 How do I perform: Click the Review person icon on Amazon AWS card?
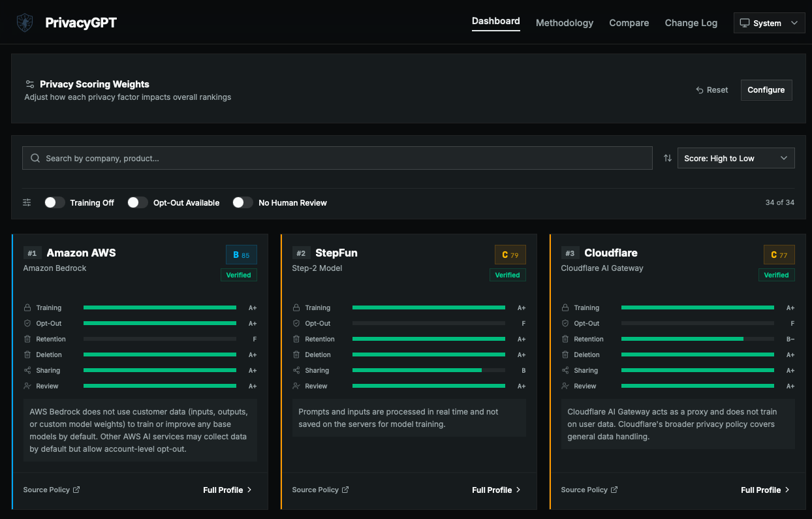27,386
